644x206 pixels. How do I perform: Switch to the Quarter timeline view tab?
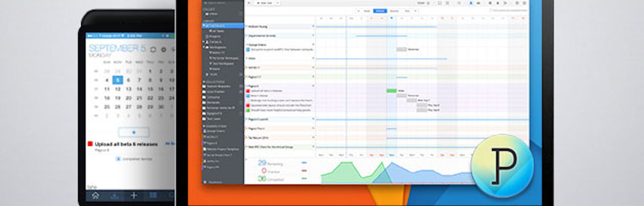[394, 11]
